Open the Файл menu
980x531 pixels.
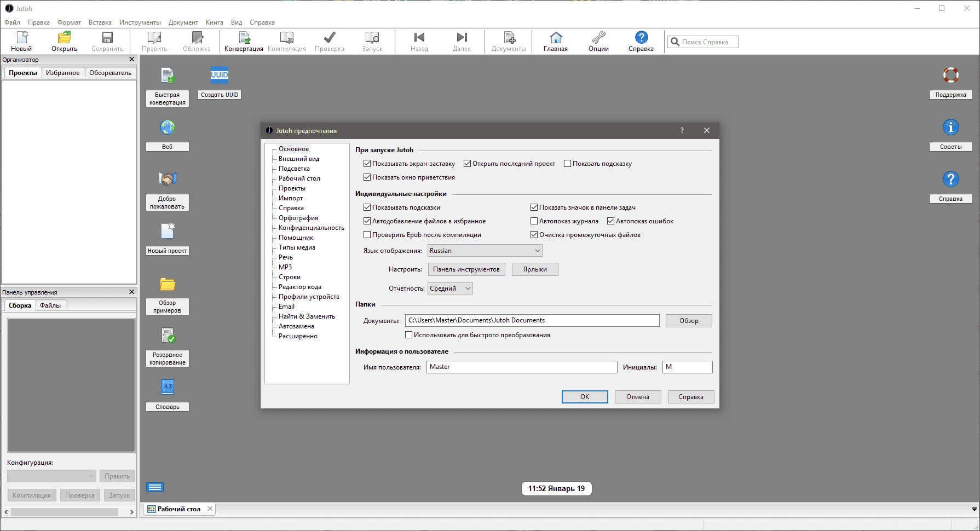[x=12, y=22]
